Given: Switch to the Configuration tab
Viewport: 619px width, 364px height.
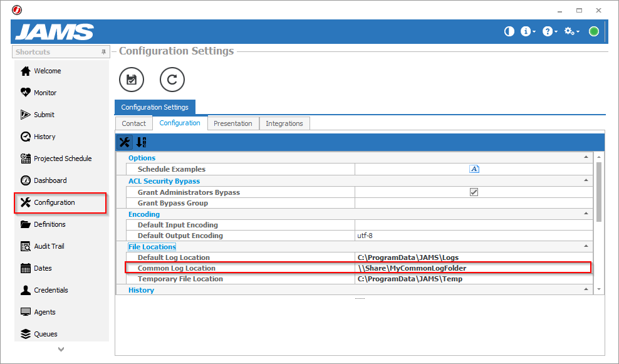Looking at the screenshot, I should pos(180,123).
